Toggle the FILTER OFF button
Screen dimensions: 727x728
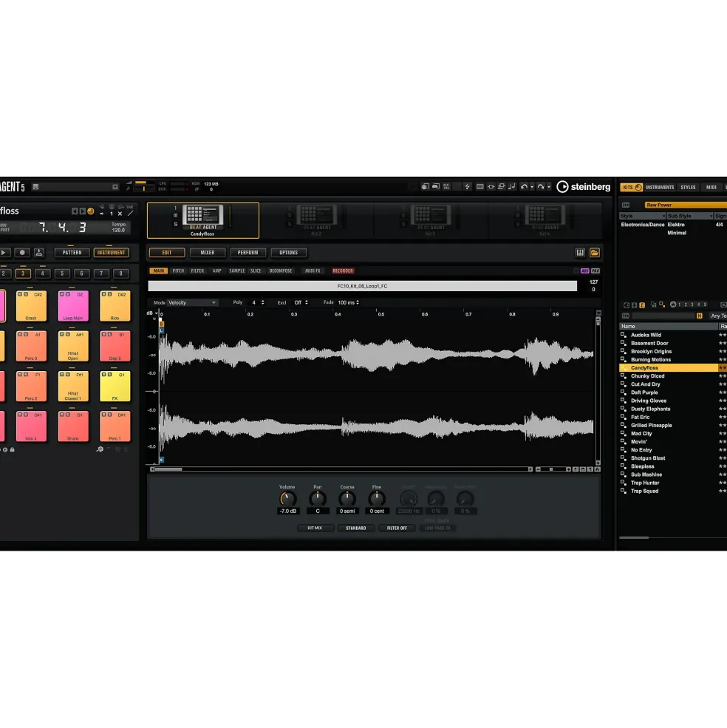[x=397, y=528]
